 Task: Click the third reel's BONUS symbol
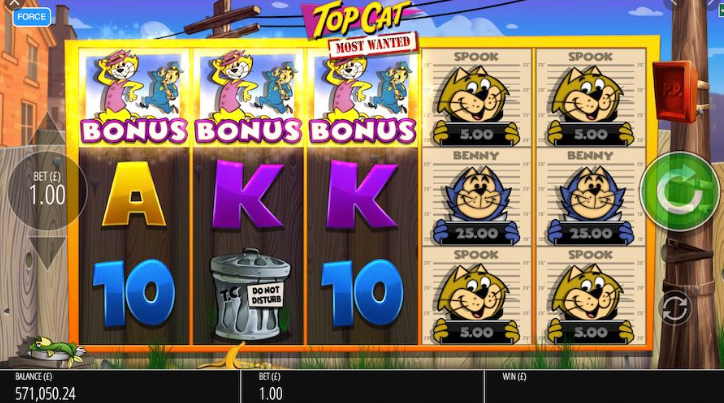coord(362,97)
